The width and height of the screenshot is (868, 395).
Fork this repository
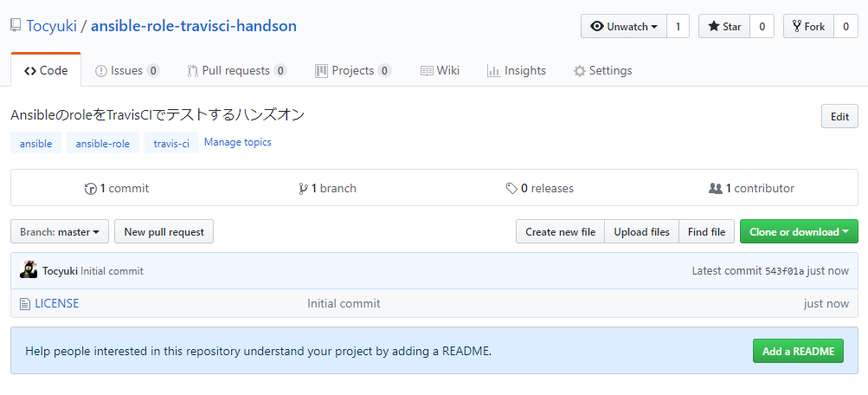[x=808, y=26]
